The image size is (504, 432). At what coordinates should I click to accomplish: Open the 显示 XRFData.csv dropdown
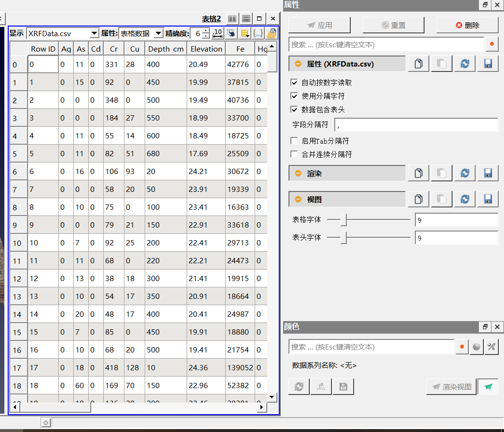pos(62,33)
